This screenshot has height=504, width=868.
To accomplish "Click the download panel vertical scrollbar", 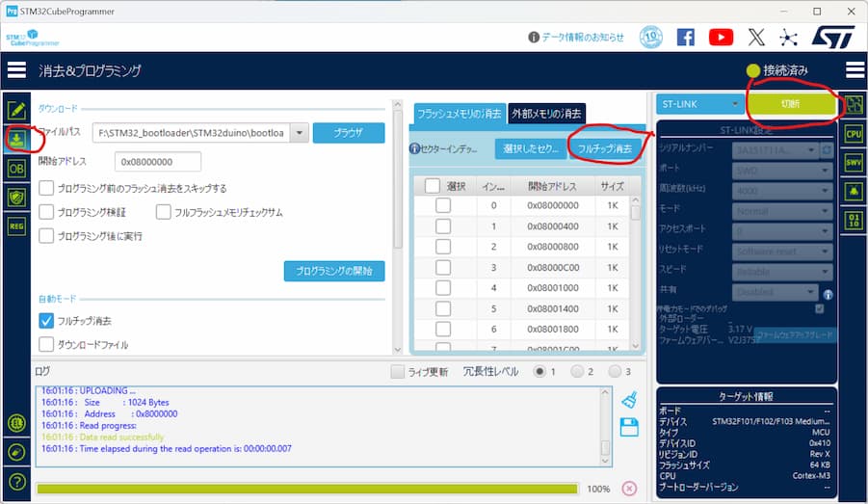I will (x=398, y=227).
